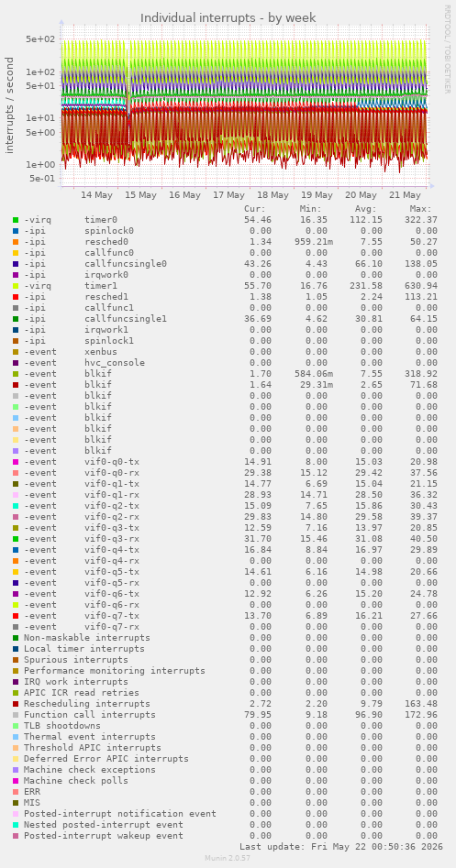Click the magenta vif0-q0-tx legend swatch
Screen dimensions: 456x868
coord(16,462)
